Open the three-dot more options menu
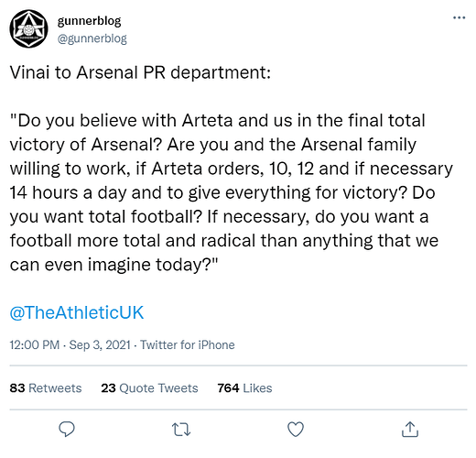The height and width of the screenshot is (458, 476). pyautogui.click(x=460, y=17)
